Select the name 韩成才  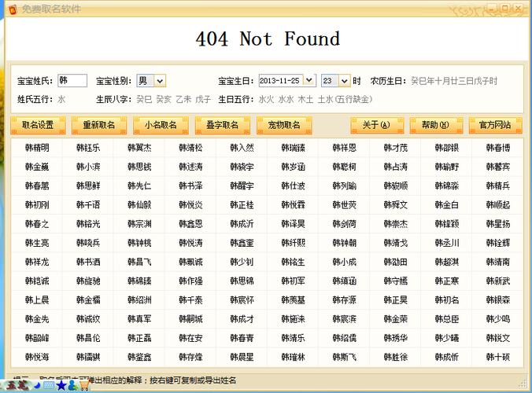242,319
